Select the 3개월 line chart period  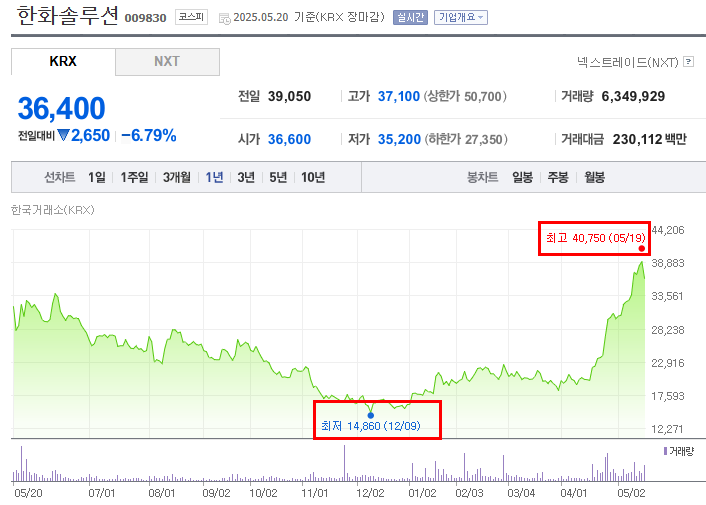click(176, 177)
